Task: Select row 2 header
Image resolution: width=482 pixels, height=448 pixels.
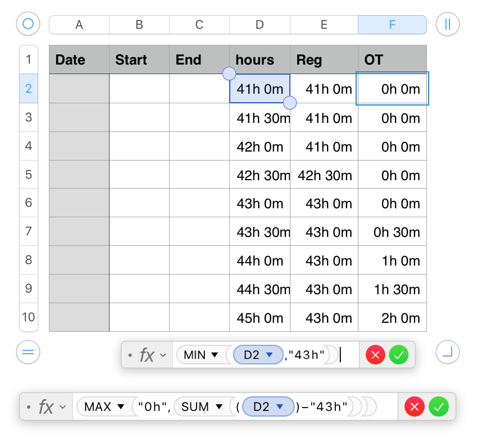Action: [29, 89]
